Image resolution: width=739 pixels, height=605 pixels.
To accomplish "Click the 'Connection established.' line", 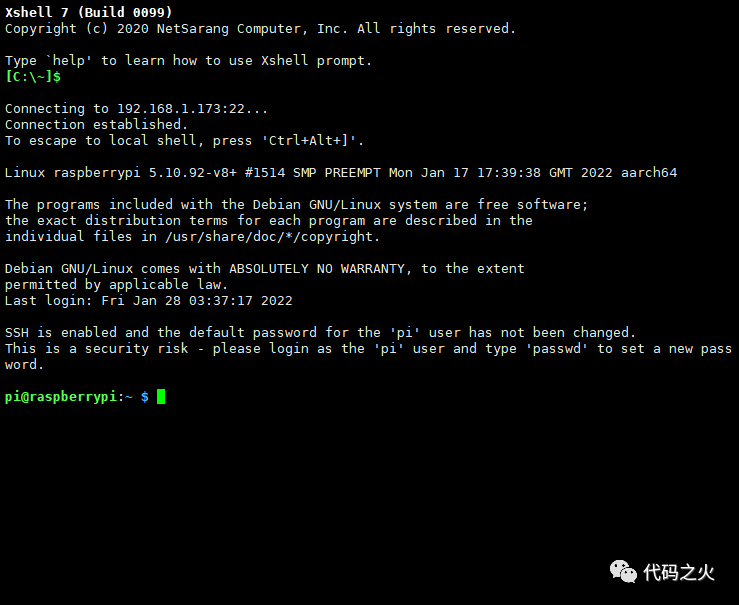I will 96,124.
